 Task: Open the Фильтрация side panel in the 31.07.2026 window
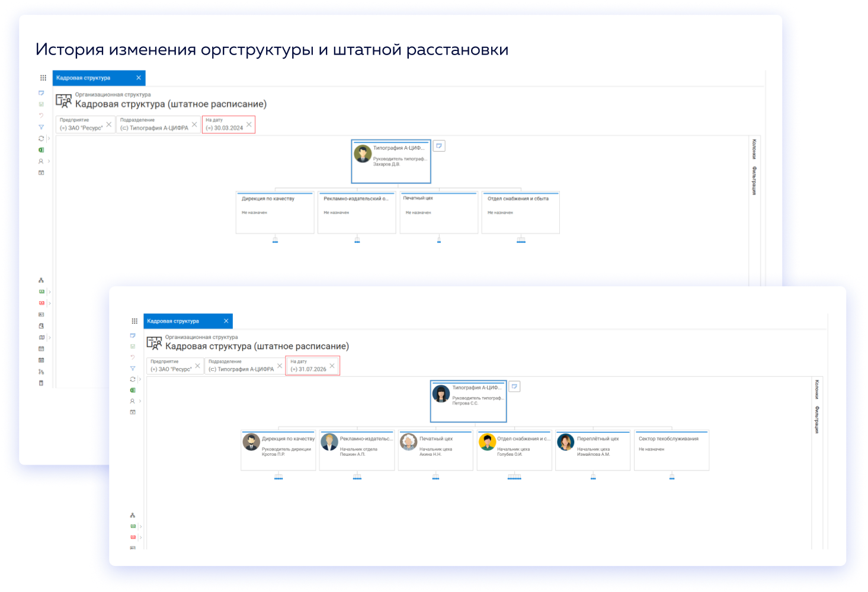(x=816, y=420)
